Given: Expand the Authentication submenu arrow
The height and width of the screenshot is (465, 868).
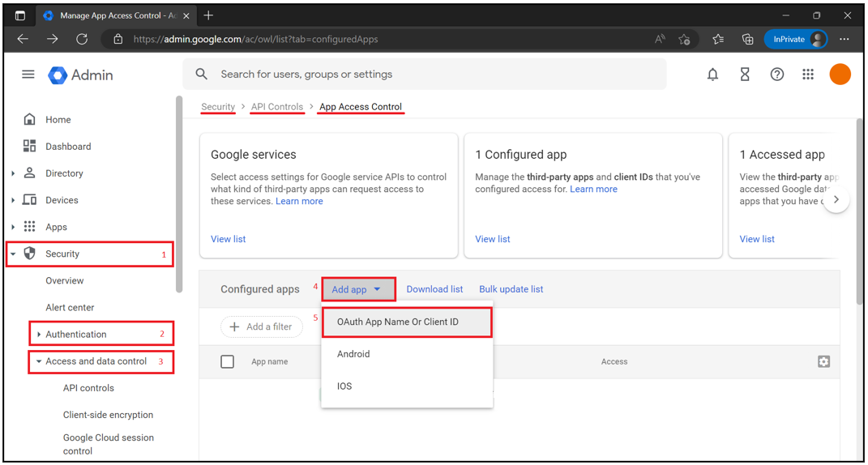Looking at the screenshot, I should (x=39, y=335).
